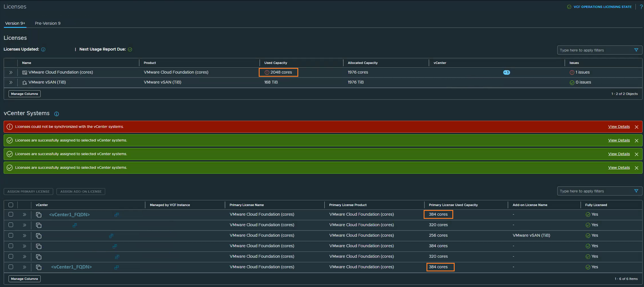Image resolution: width=644 pixels, height=287 pixels.
Task: Select the Version 9+ tab
Action: click(15, 23)
